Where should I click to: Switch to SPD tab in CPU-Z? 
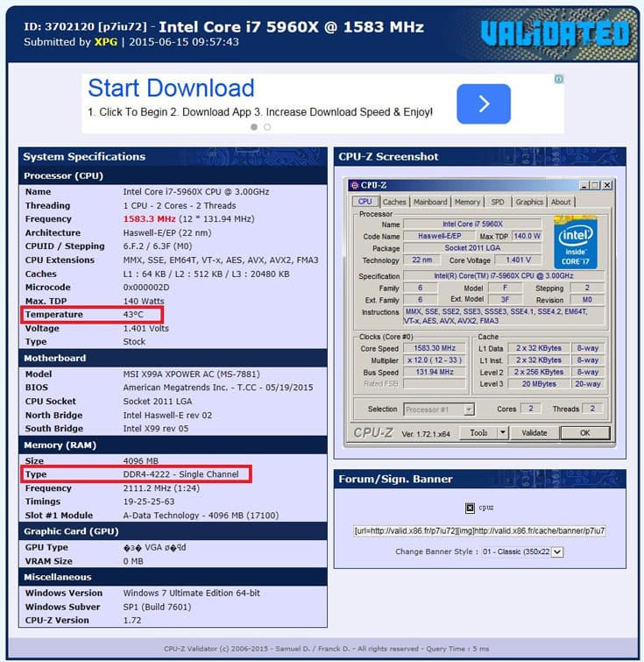(x=498, y=203)
